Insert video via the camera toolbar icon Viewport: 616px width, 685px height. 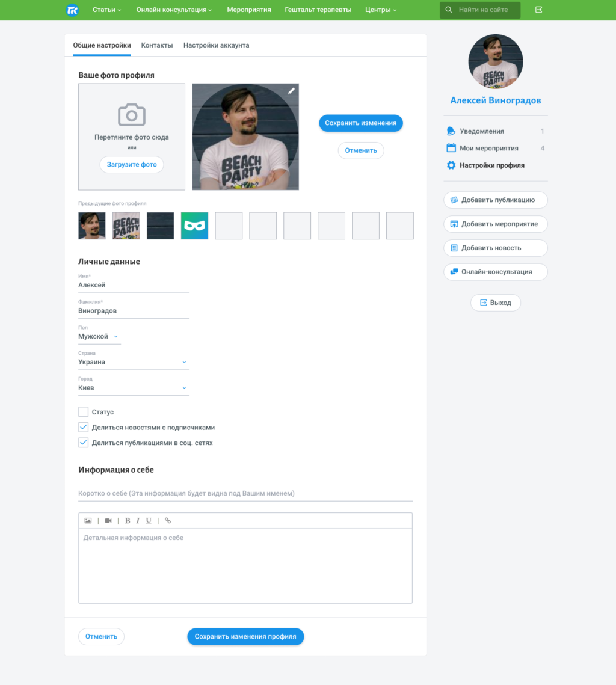pyautogui.click(x=108, y=521)
